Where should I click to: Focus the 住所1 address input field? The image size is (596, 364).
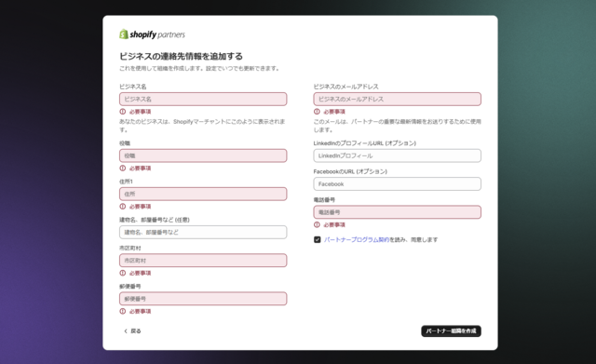[203, 194]
